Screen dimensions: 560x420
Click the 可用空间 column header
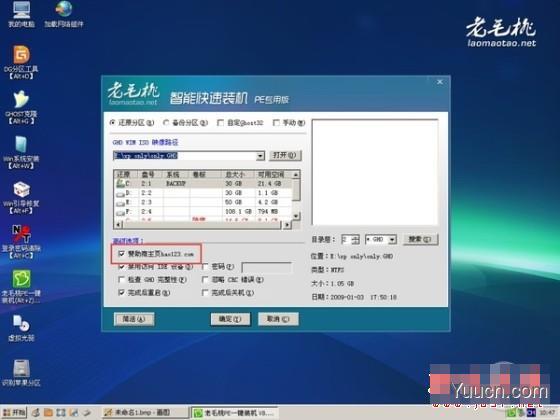tap(273, 174)
